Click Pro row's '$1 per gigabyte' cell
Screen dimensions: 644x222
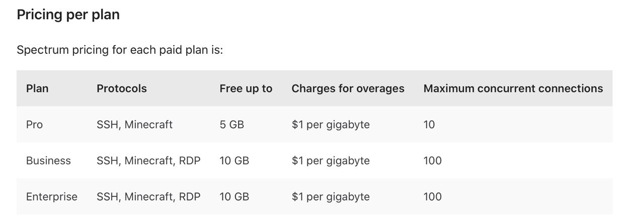pyautogui.click(x=331, y=124)
